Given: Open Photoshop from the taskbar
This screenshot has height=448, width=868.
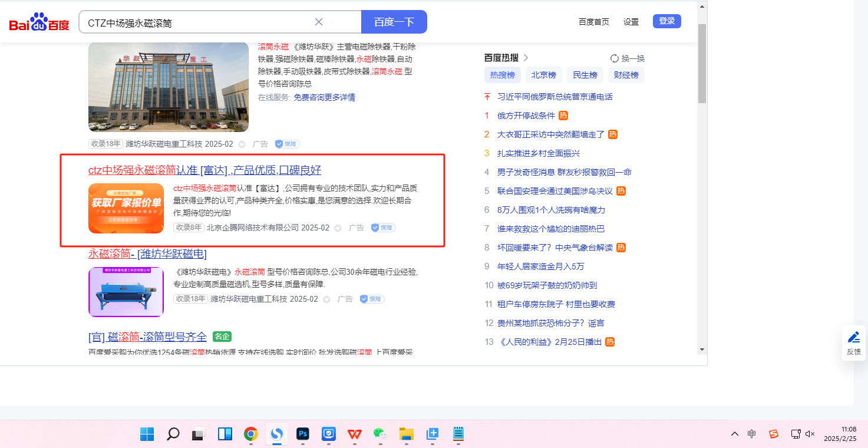Looking at the screenshot, I should click(x=303, y=434).
